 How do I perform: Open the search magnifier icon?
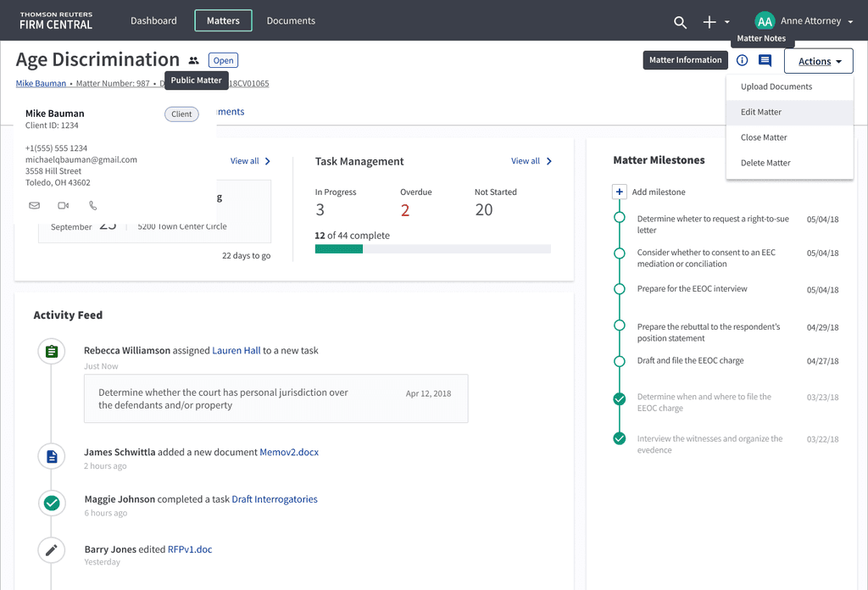[x=680, y=22]
